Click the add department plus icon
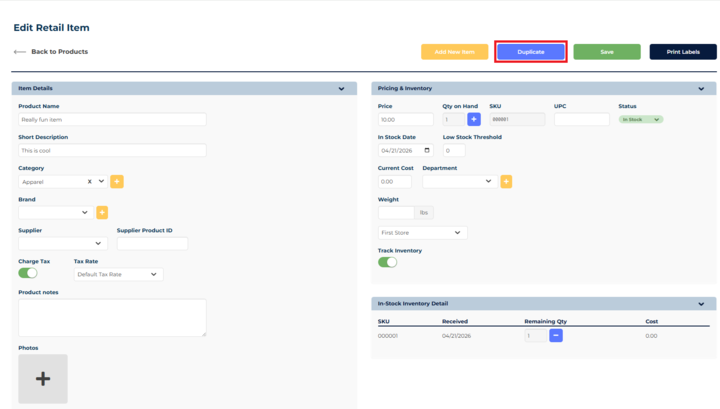The image size is (720, 409). [x=506, y=181]
